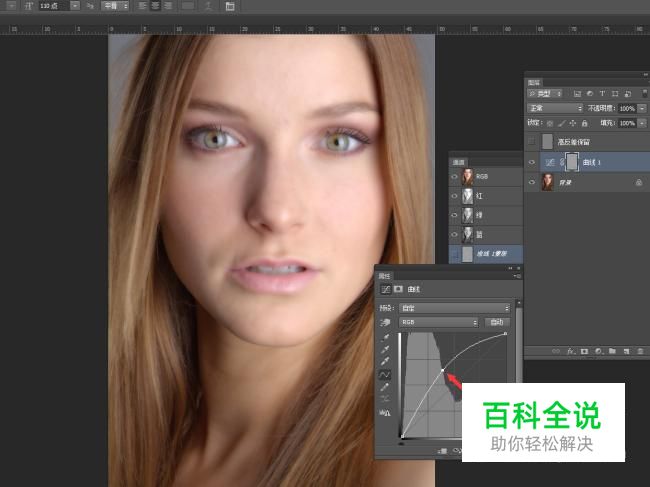Click the on-image targeted adjustment hand tool
Viewport: 650px width, 487px height.
click(386, 323)
